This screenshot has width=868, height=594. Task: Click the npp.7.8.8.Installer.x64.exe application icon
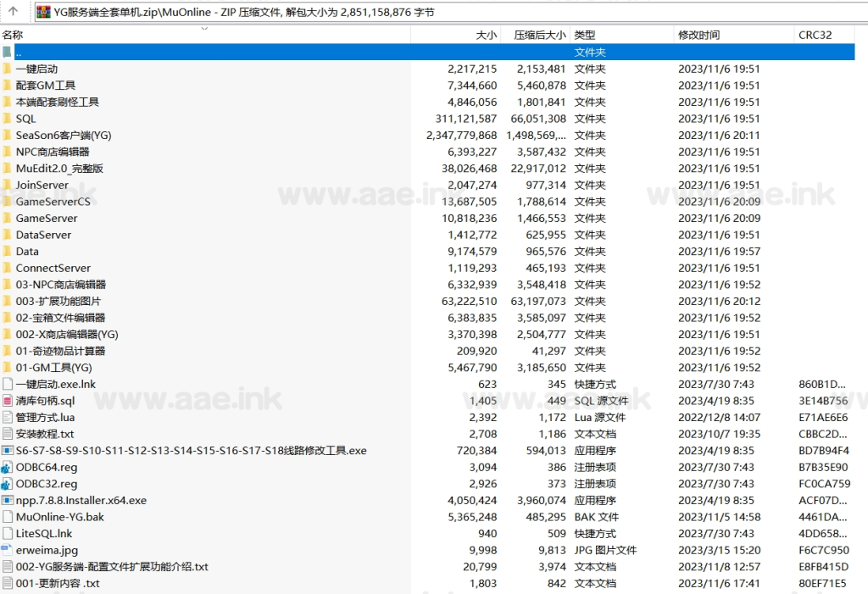7,500
